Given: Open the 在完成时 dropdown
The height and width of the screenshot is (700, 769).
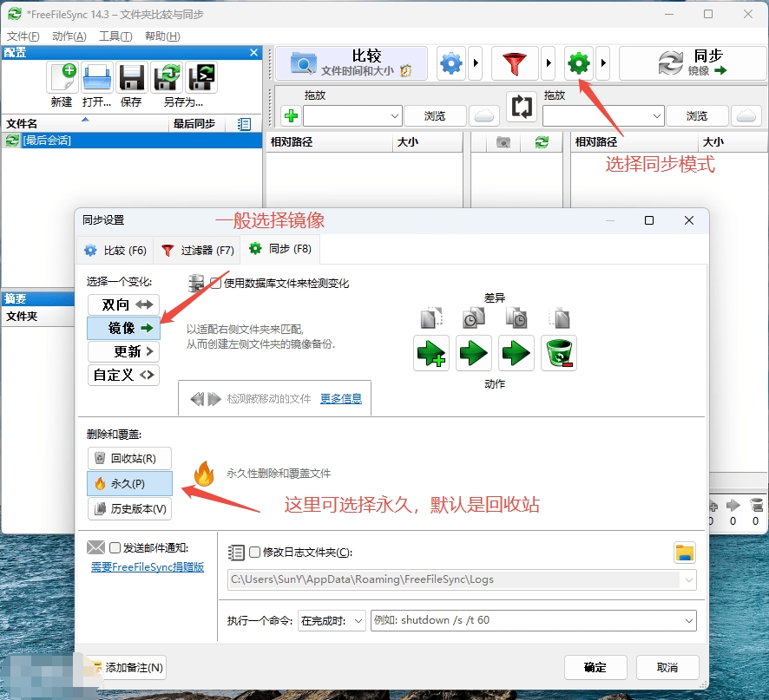Looking at the screenshot, I should 332,621.
